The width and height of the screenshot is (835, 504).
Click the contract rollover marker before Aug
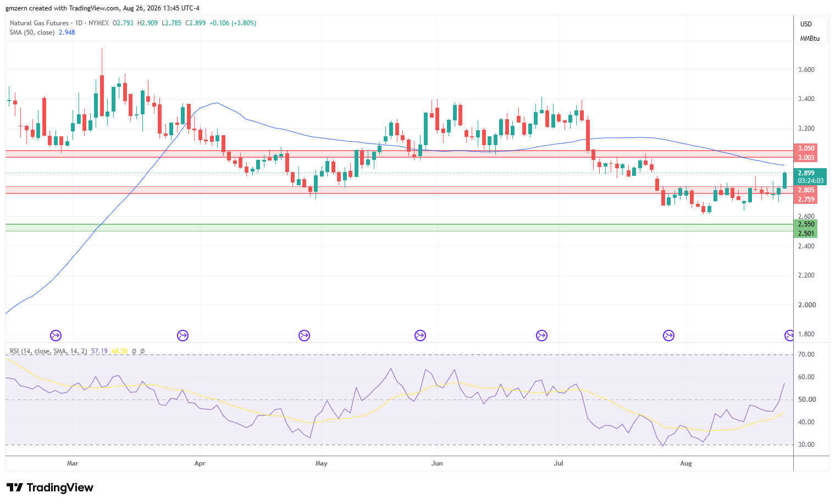pyautogui.click(x=668, y=335)
